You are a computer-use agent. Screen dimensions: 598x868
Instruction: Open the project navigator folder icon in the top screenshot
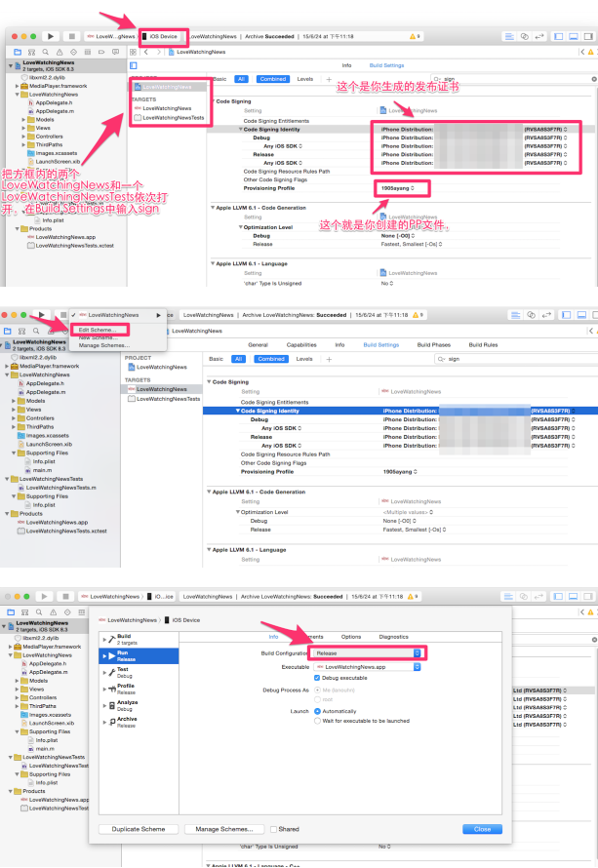tap(18, 52)
